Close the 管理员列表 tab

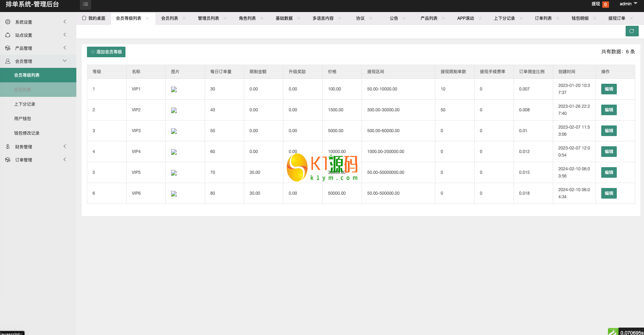[x=225, y=18]
